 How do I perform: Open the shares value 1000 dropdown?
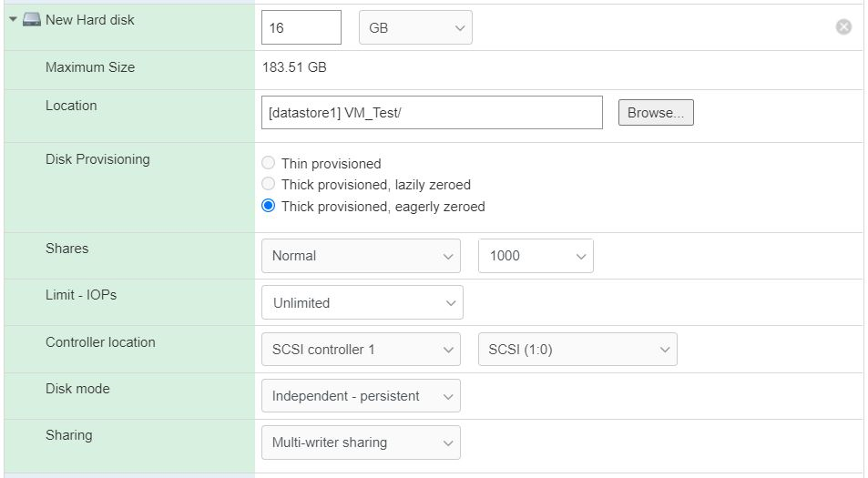click(x=535, y=256)
